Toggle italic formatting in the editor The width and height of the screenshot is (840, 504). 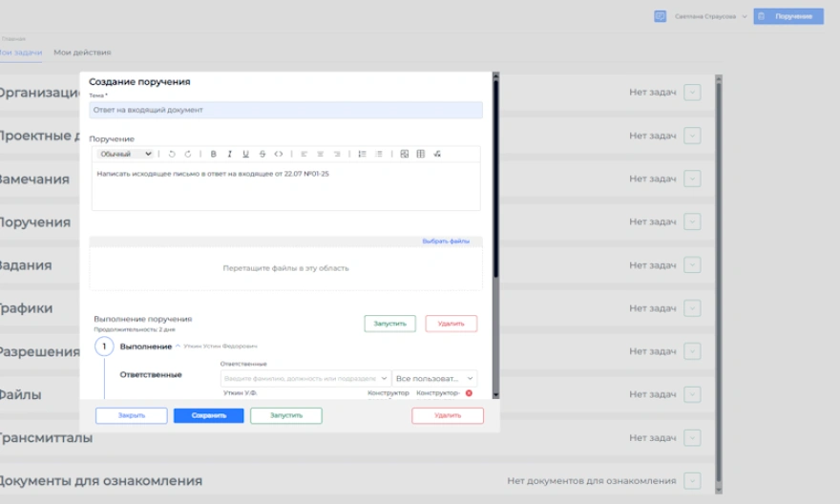pos(229,155)
